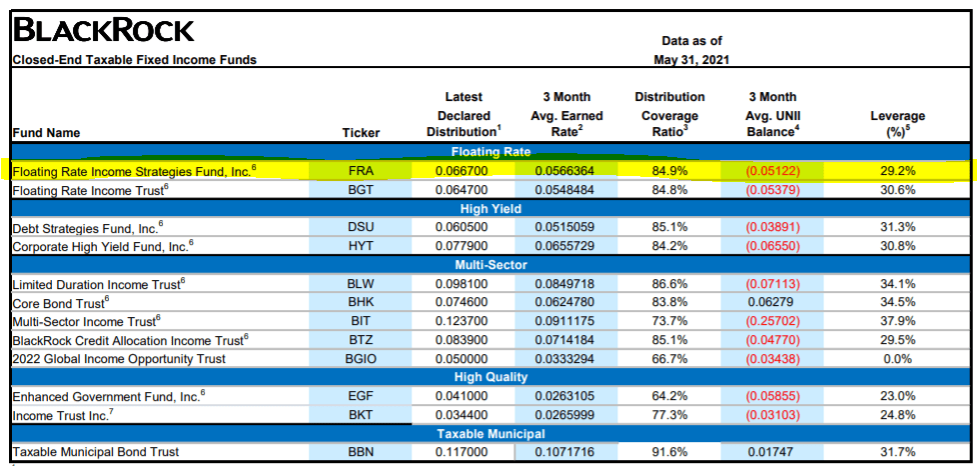Click HYT distribution 0.077900

(462, 246)
